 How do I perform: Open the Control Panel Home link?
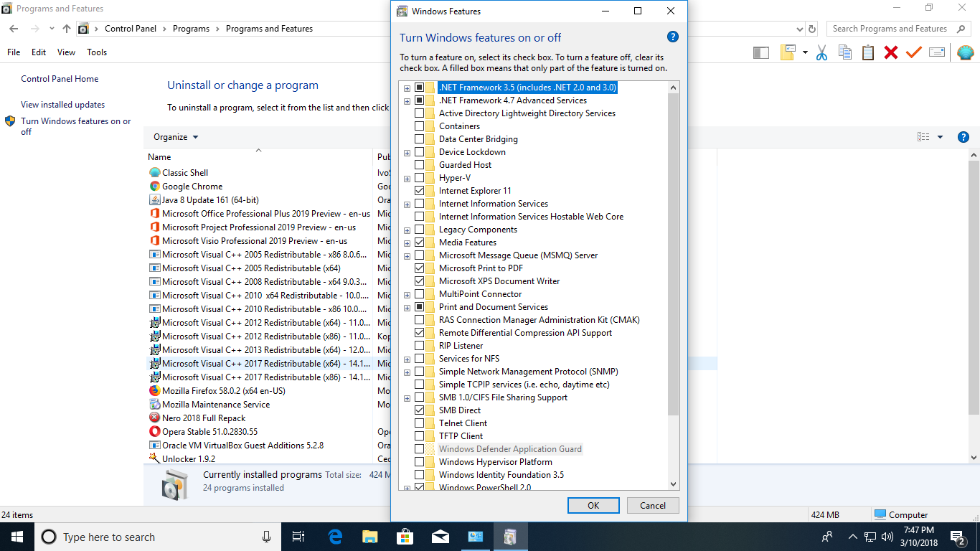pyautogui.click(x=60, y=79)
